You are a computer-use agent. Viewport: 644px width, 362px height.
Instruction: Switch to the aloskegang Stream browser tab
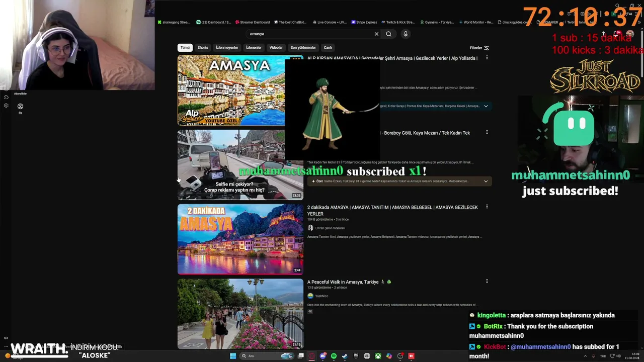[x=175, y=22]
